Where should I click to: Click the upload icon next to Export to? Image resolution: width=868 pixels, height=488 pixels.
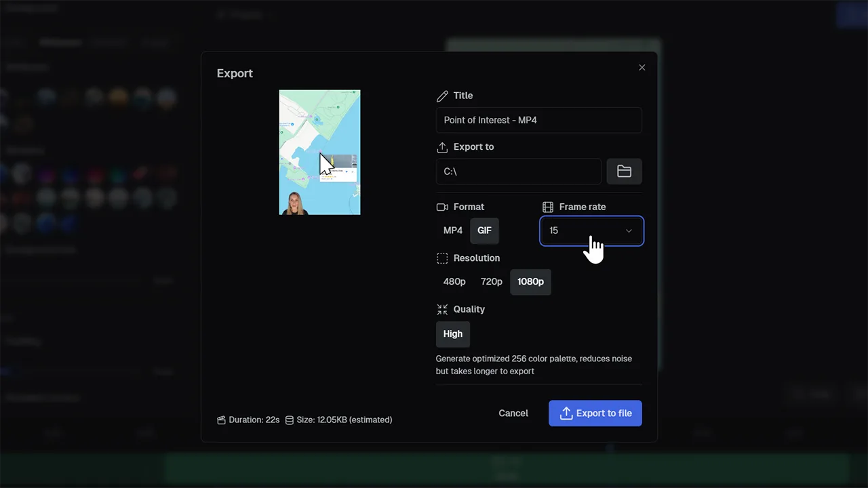coord(442,147)
